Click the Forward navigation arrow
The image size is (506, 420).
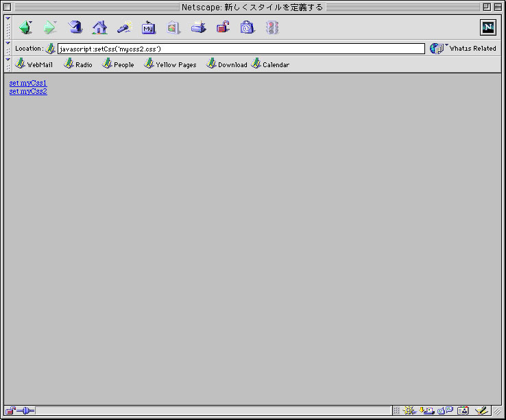pos(49,27)
